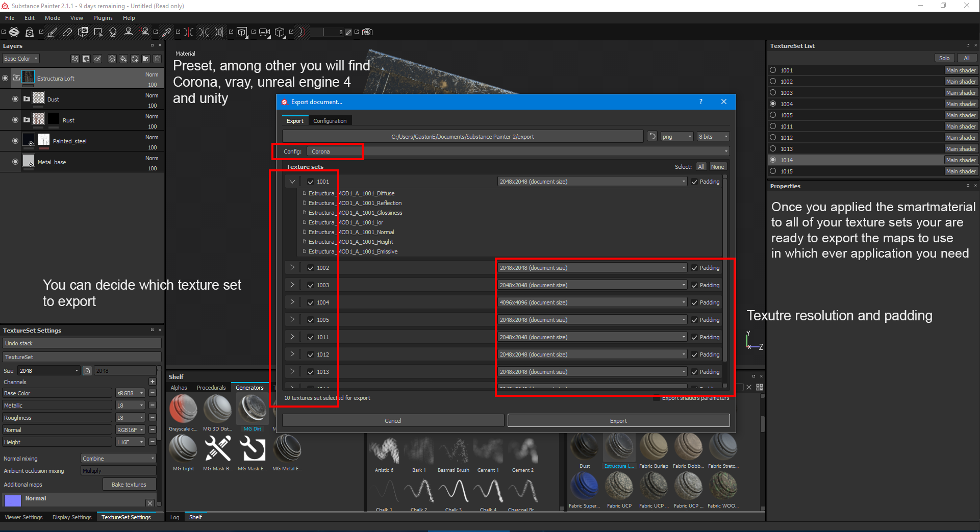
Task: Open the 8 bits depth dropdown
Action: [713, 136]
